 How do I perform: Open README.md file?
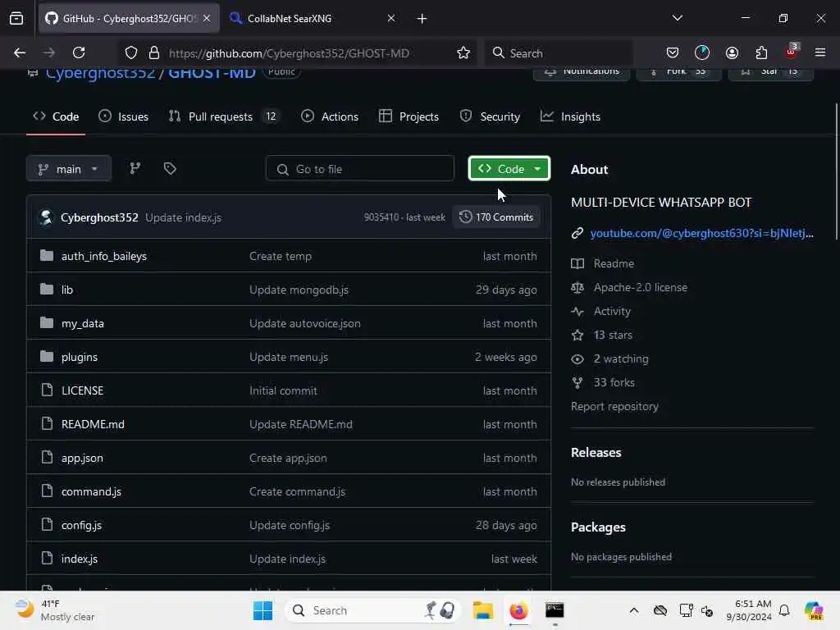(x=93, y=424)
